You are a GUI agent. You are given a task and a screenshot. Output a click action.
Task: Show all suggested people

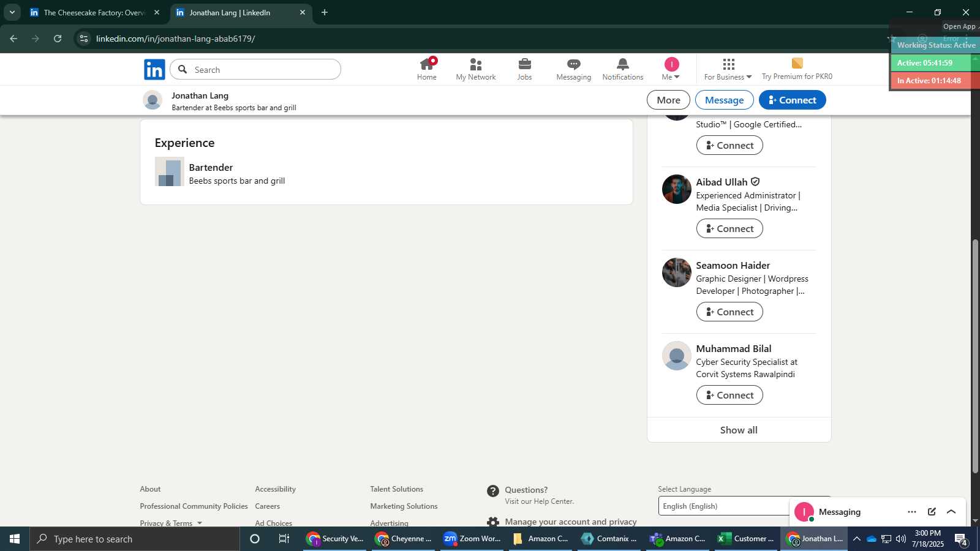click(x=739, y=430)
